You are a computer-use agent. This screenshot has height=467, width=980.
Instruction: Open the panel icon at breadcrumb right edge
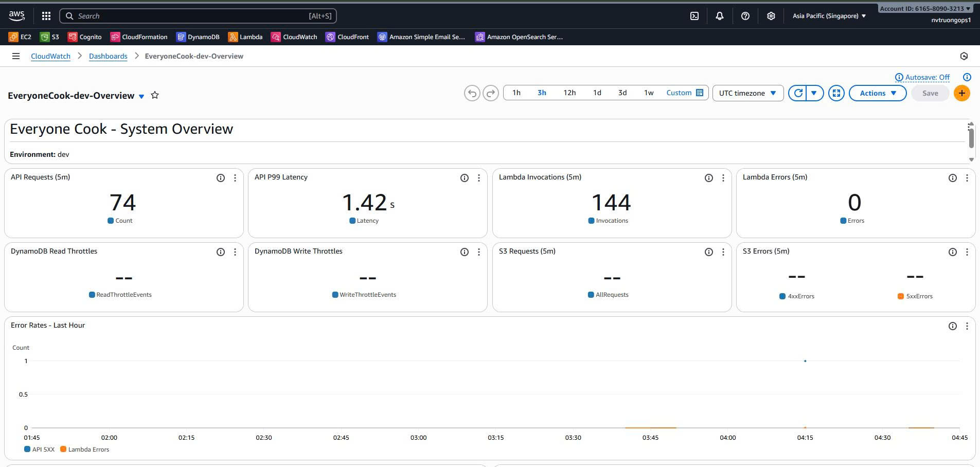(x=964, y=56)
